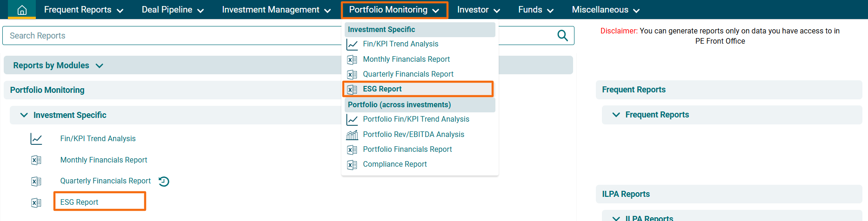Viewport: 868px width, 221px height.
Task: Click the trend chart icon beside Fin/KPI Trend Analysis in left list
Action: click(x=36, y=139)
